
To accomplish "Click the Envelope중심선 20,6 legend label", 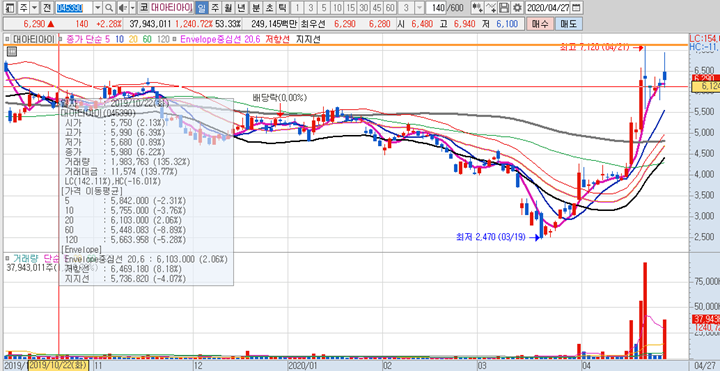I will click(220, 39).
